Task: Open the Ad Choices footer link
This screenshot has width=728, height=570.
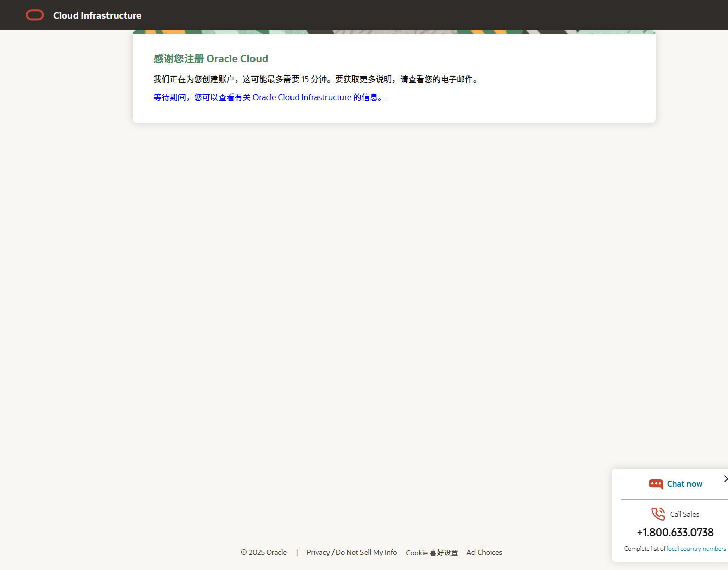Action: pyautogui.click(x=485, y=552)
